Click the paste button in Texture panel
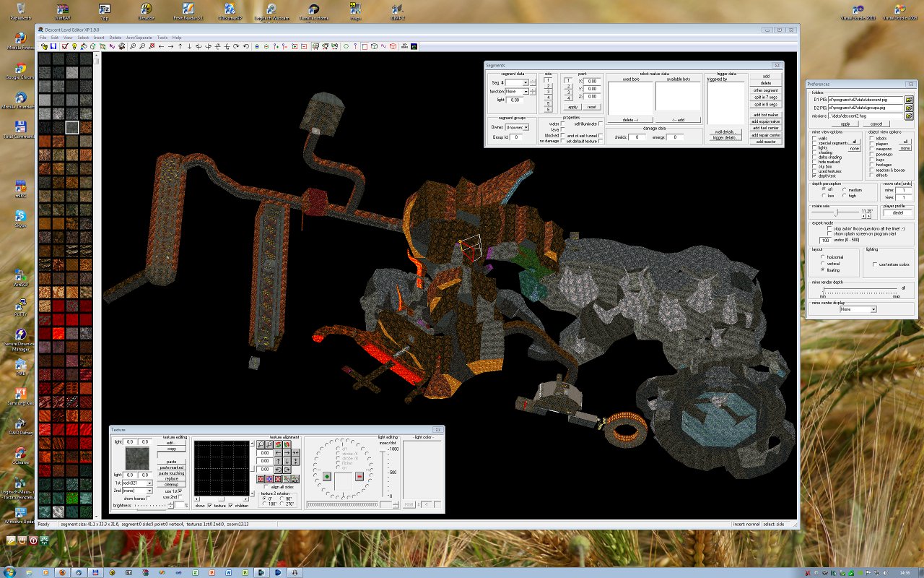The height and width of the screenshot is (578, 924). (171, 462)
